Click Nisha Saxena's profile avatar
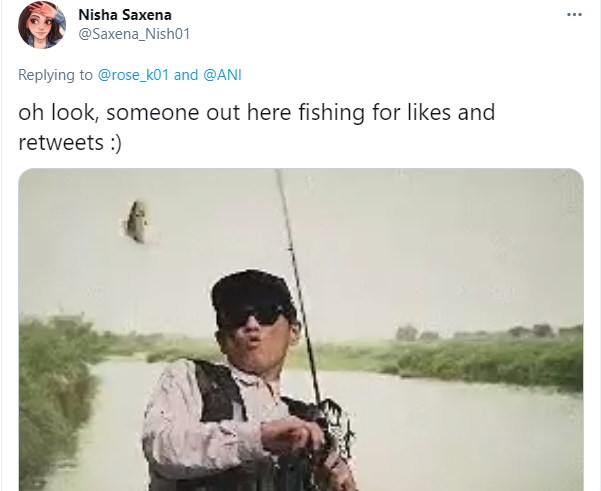The height and width of the screenshot is (491, 601). [43, 26]
